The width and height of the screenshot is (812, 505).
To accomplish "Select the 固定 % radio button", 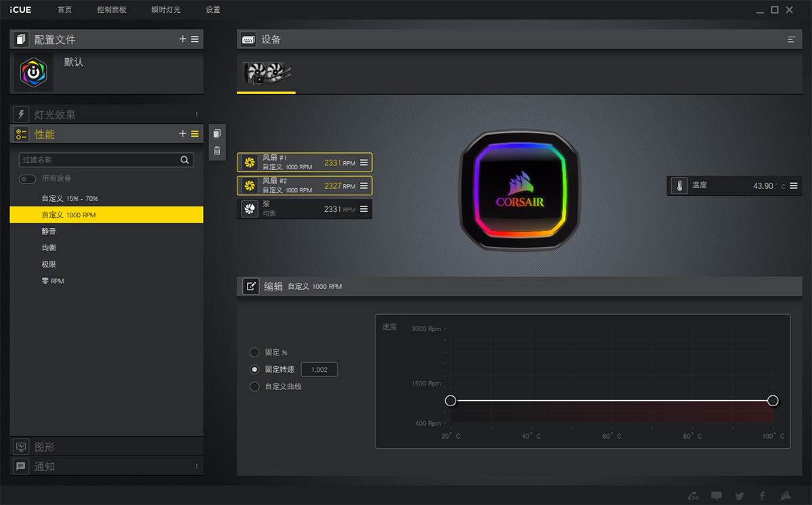I will (x=254, y=352).
